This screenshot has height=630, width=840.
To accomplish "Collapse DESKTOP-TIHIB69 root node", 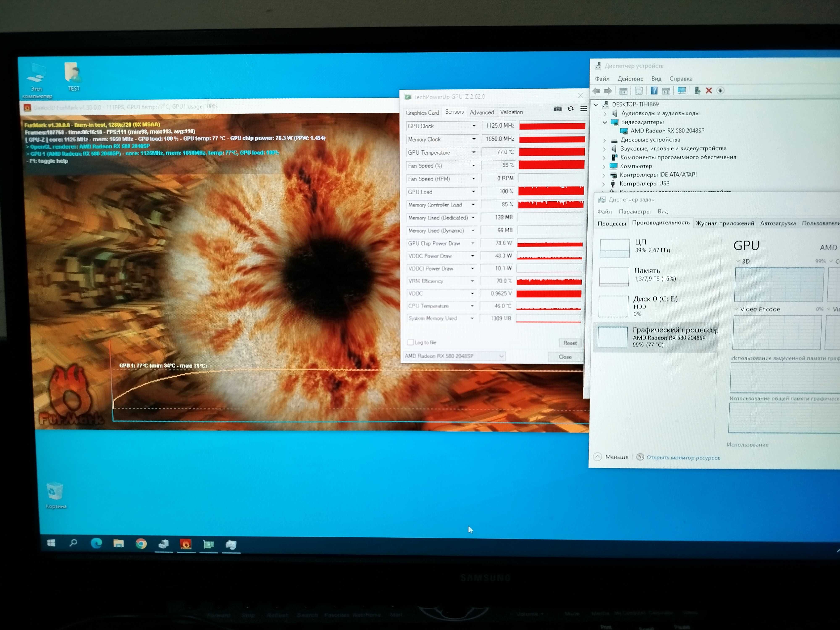I will tap(596, 104).
